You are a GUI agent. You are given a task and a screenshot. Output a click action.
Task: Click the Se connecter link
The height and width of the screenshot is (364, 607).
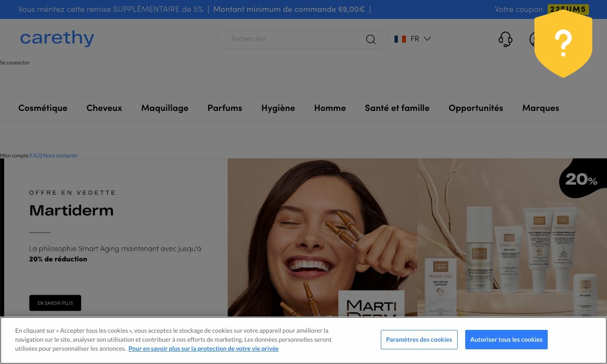point(15,63)
